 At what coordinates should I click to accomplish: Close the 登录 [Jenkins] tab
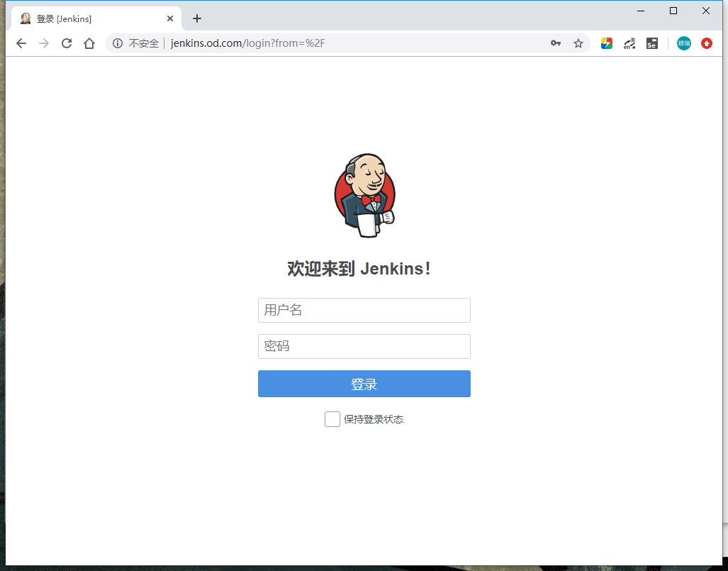pos(170,18)
